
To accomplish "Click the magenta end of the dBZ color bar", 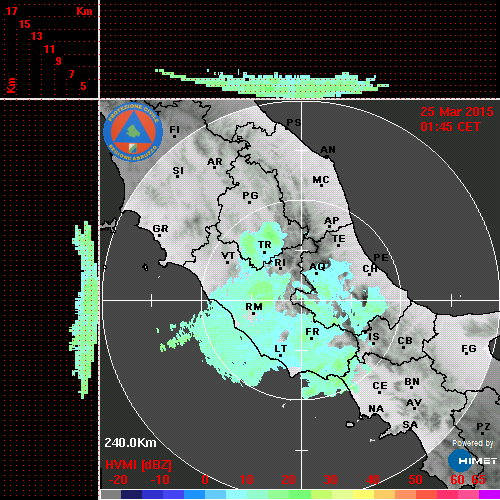I will coord(489,495).
